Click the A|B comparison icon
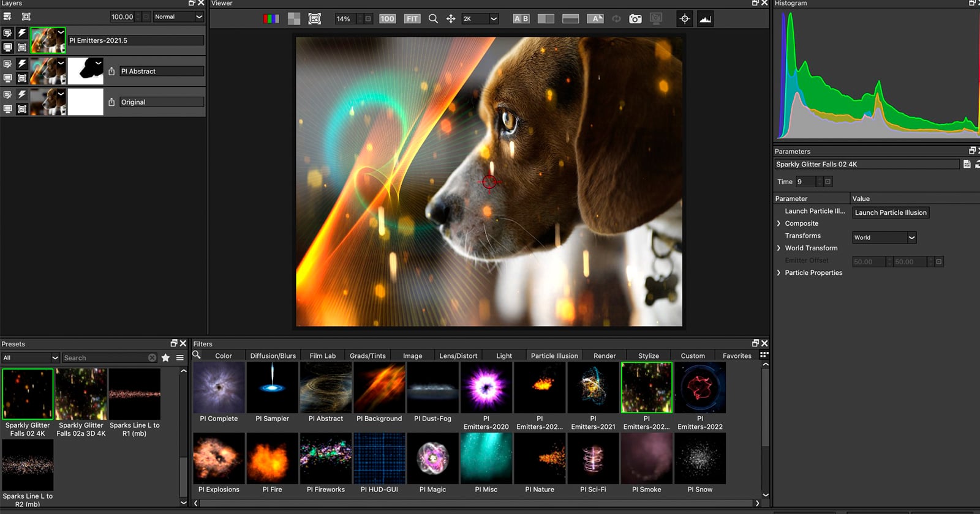This screenshot has width=980, height=514. tap(521, 19)
